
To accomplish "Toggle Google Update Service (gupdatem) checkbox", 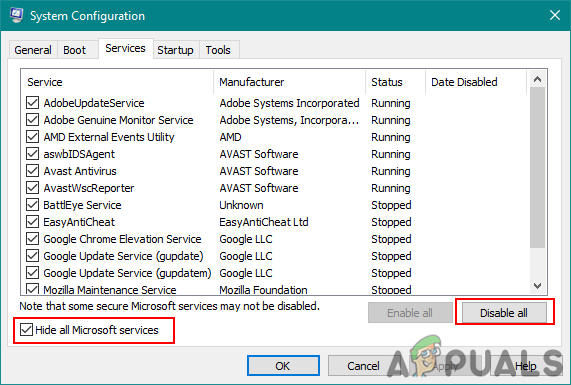I will (x=32, y=273).
